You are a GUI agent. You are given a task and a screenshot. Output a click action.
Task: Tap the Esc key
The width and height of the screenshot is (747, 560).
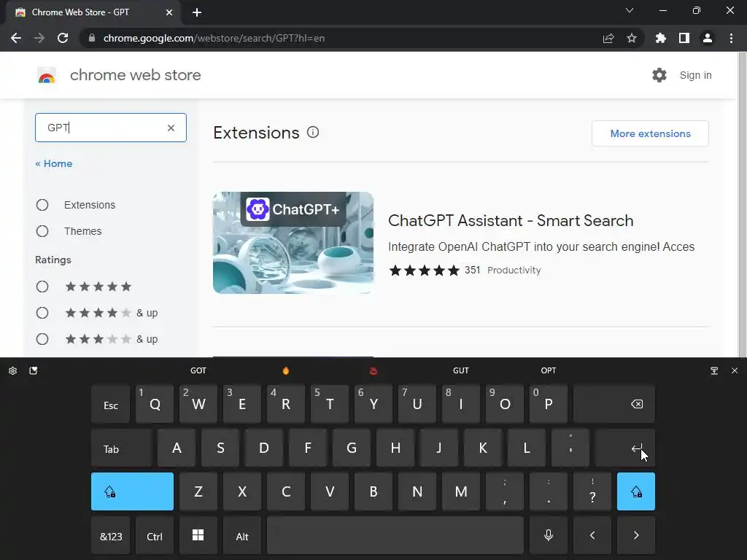(111, 404)
